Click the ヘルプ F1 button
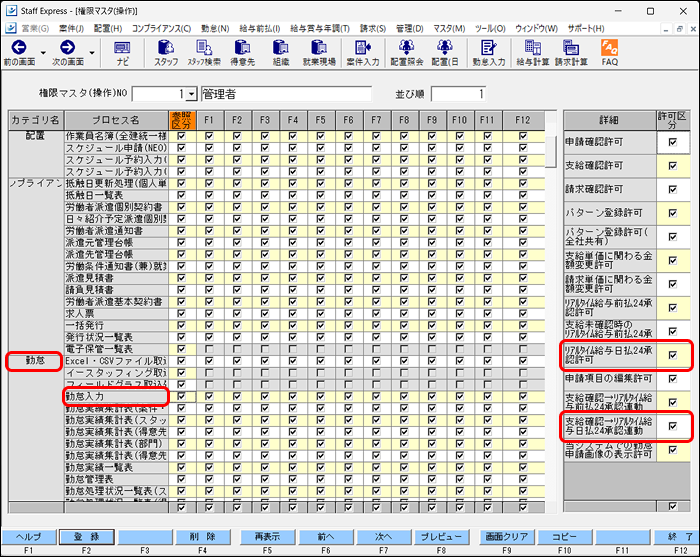Viewport: 700px width, 557px height. (x=29, y=537)
